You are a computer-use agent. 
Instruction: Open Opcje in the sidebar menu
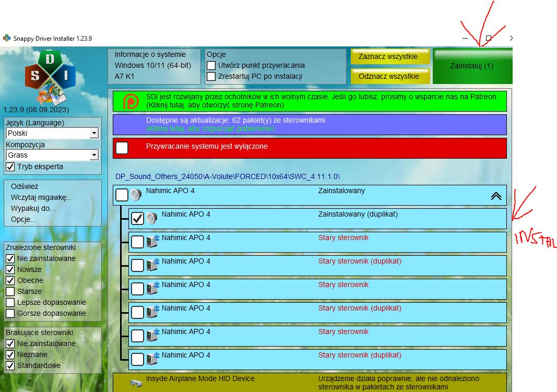click(23, 219)
